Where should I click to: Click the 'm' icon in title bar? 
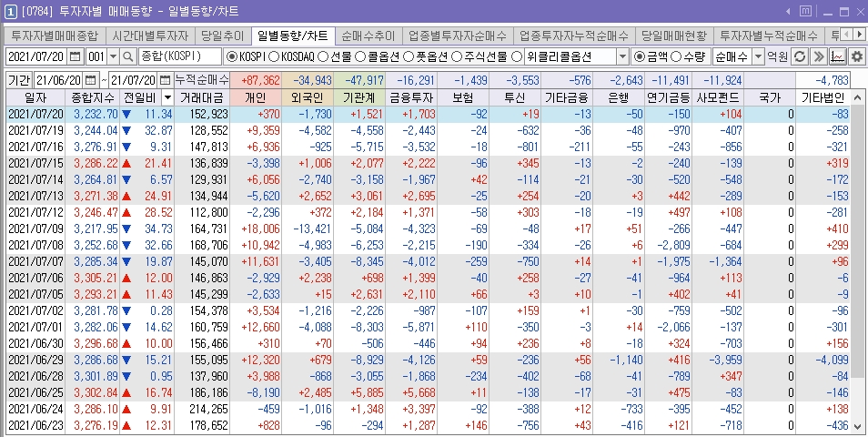click(806, 11)
